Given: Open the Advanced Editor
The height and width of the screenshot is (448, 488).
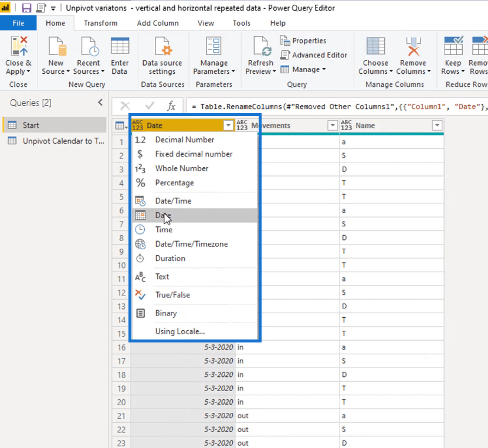Looking at the screenshot, I should (314, 55).
